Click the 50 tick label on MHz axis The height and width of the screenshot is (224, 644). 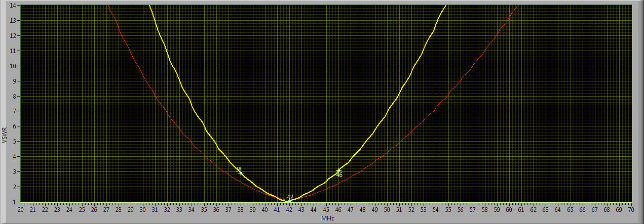point(387,209)
